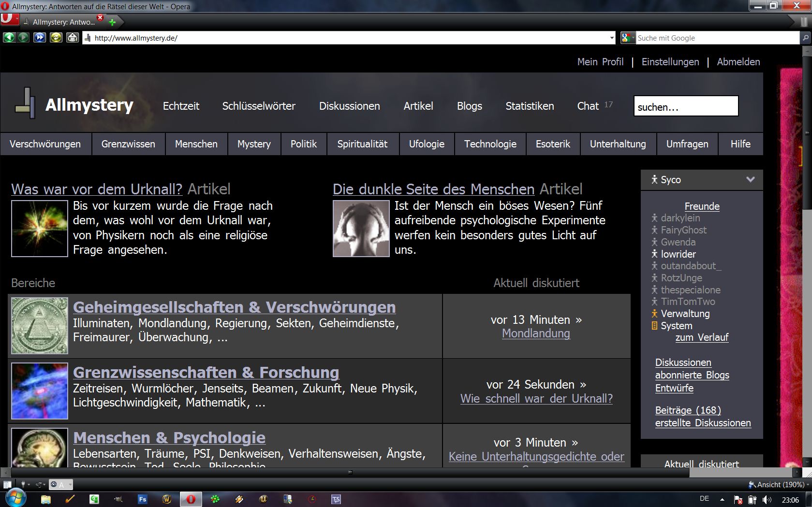Click the dark side article head thumbnail

click(361, 229)
